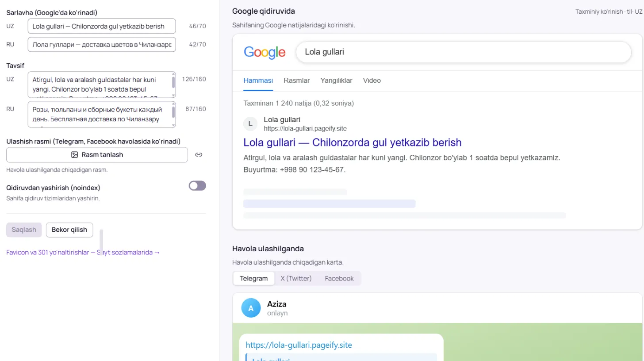
Task: Click the Rasm tanlash image button
Action: pyautogui.click(x=97, y=155)
